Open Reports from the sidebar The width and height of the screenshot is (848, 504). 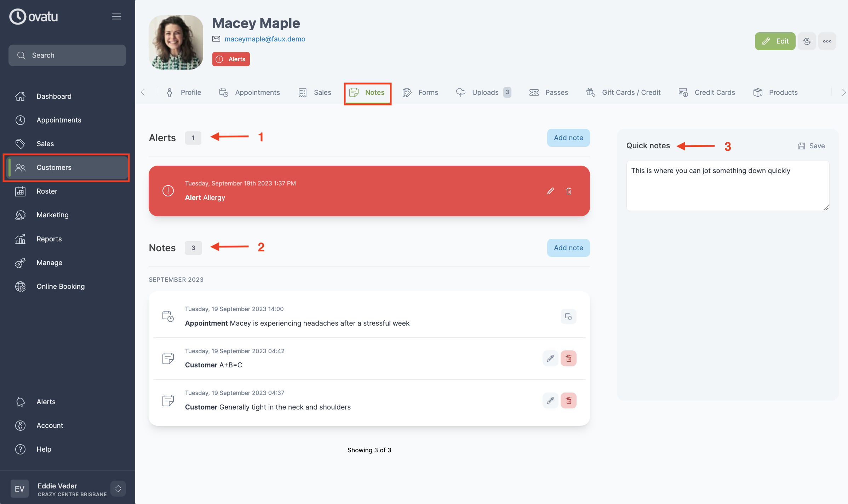click(49, 239)
